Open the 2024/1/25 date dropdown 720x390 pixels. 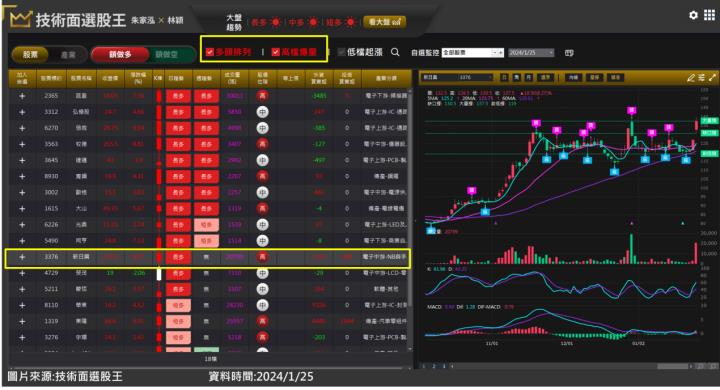pos(531,53)
